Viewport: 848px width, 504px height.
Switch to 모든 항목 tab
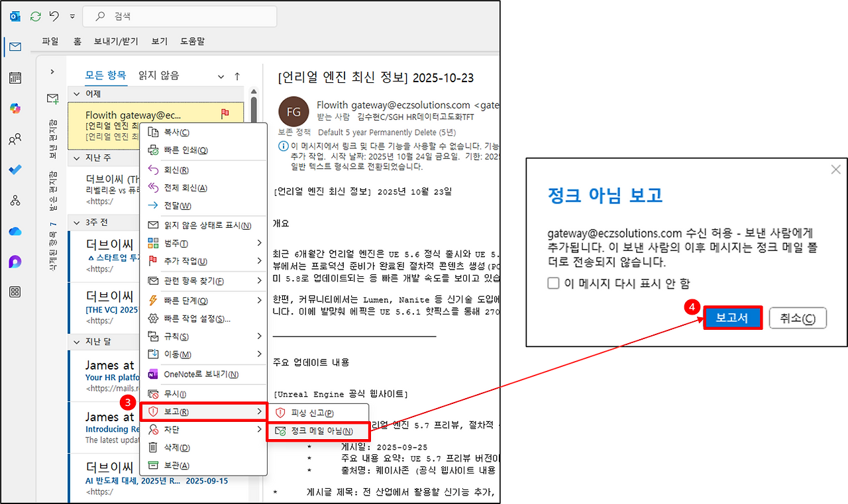(106, 75)
